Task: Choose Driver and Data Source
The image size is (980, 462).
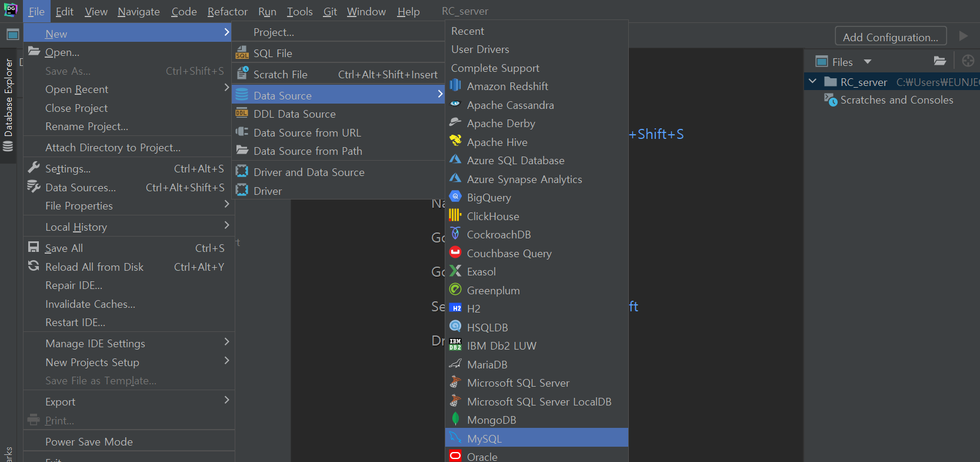Action: pyautogui.click(x=338, y=172)
